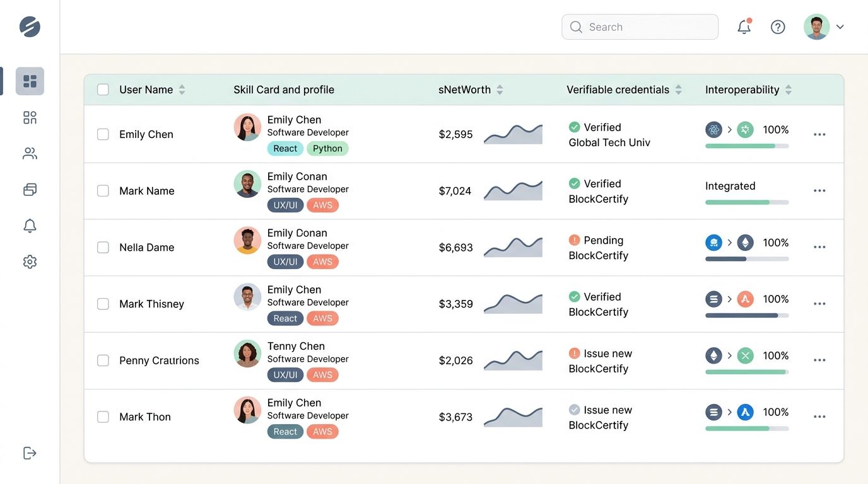Image resolution: width=868 pixels, height=484 pixels.
Task: Sort by Verifiable credentials column arrows
Action: point(678,89)
